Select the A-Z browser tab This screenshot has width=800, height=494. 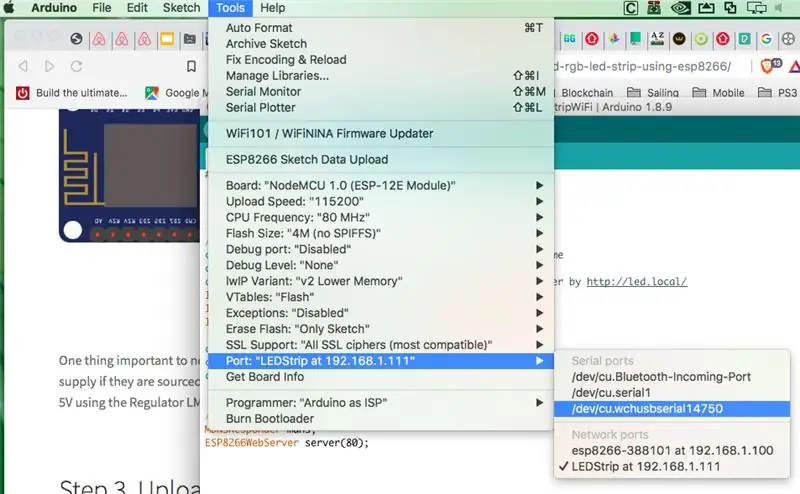point(658,39)
